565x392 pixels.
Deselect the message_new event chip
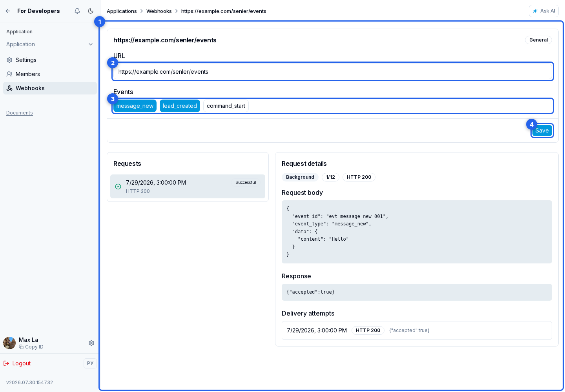pyautogui.click(x=135, y=106)
